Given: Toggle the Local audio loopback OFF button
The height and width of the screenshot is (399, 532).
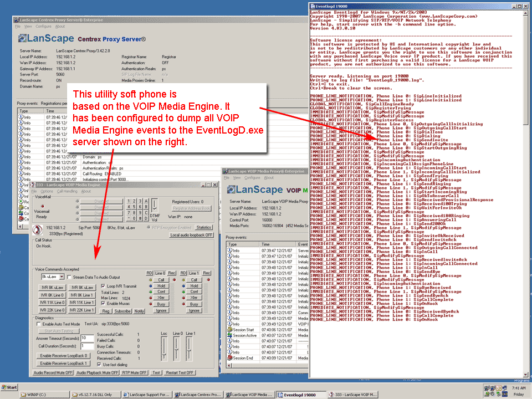Looking at the screenshot, I should tap(191, 235).
